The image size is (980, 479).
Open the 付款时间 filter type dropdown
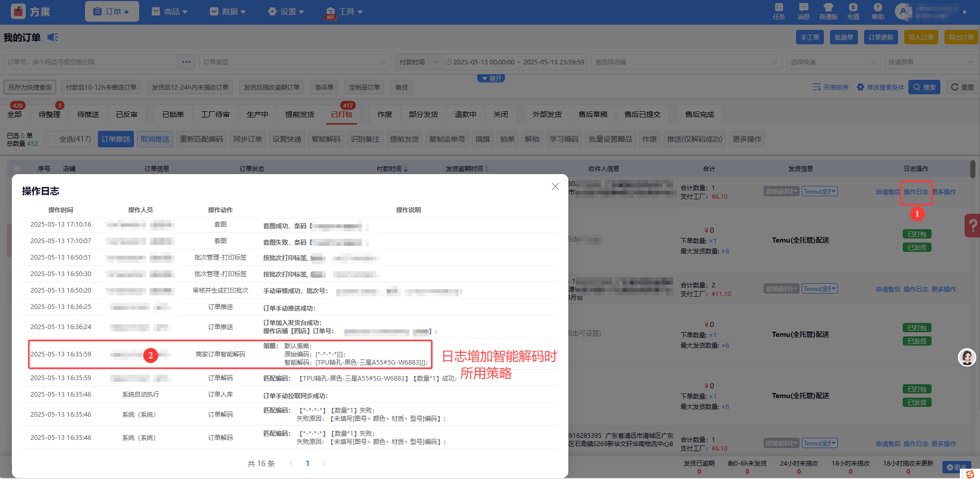(x=419, y=62)
